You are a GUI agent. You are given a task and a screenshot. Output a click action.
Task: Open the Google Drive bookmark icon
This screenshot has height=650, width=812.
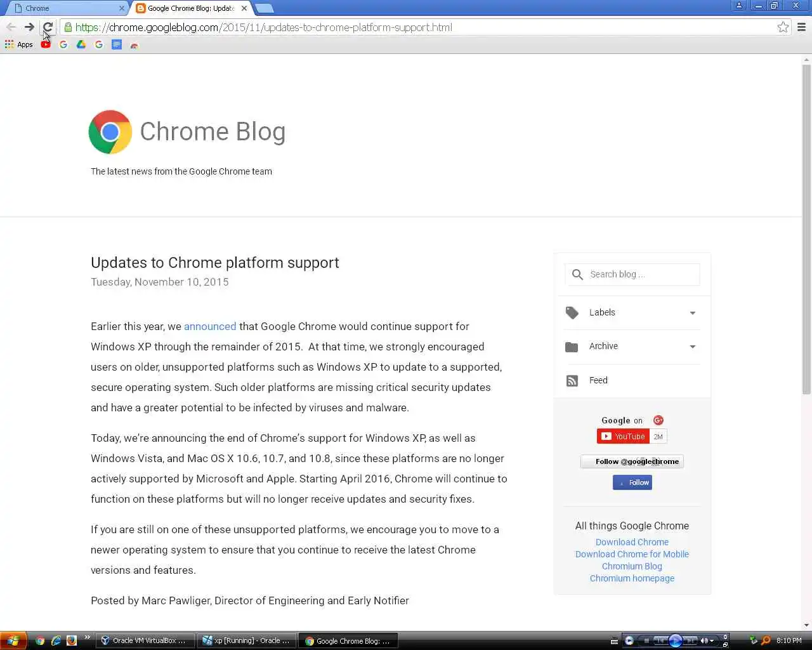coord(81,44)
